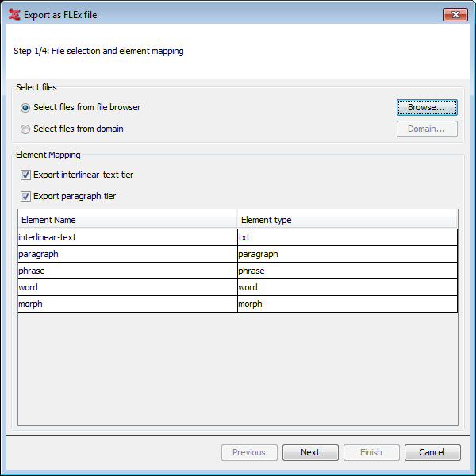Go to the Next step
Image resolution: width=476 pixels, height=476 pixels.
click(x=310, y=452)
